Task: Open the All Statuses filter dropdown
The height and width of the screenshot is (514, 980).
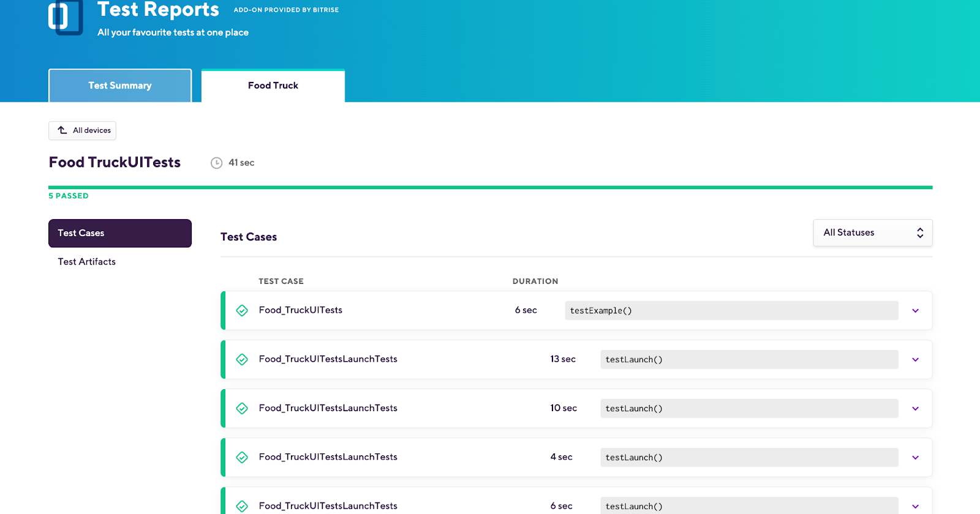Action: (x=873, y=233)
